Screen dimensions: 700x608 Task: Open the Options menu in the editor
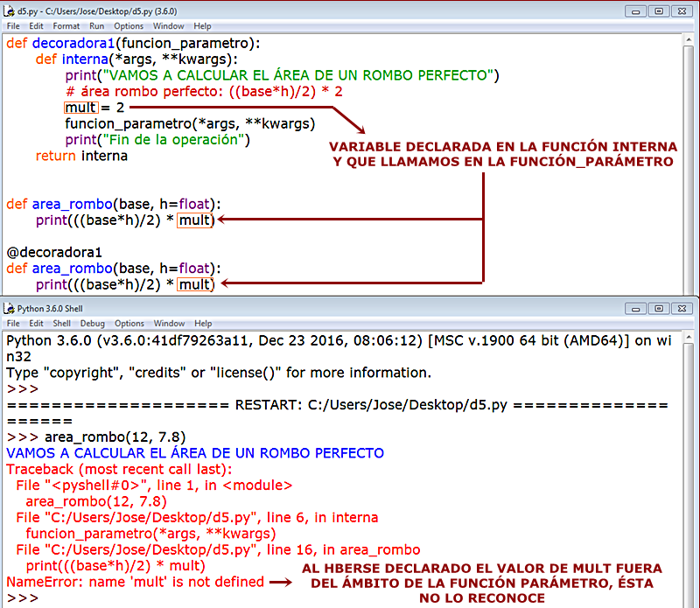[128, 25]
